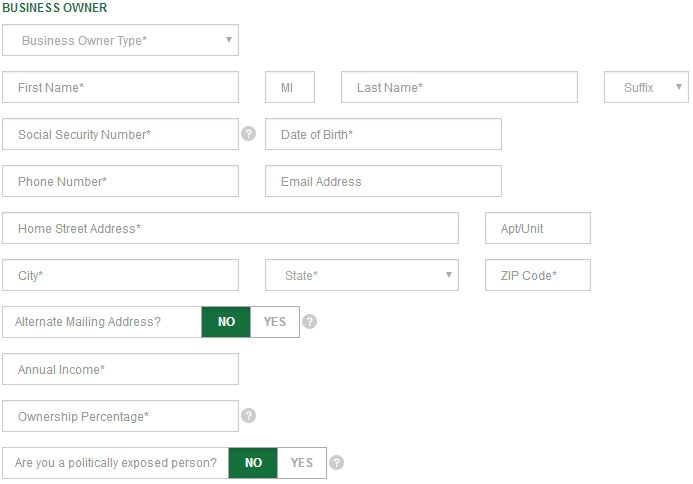The width and height of the screenshot is (693, 484).
Task: Focus the Apt/Unit field
Action: (x=537, y=228)
